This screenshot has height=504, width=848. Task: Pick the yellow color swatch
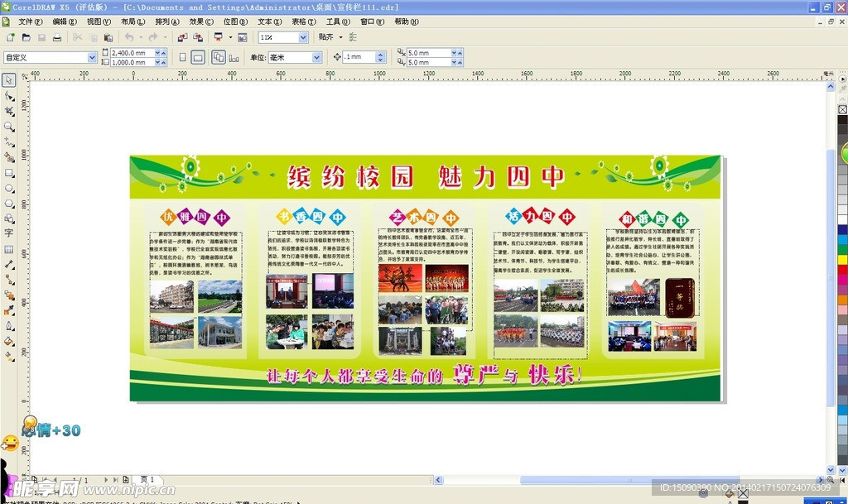842,259
